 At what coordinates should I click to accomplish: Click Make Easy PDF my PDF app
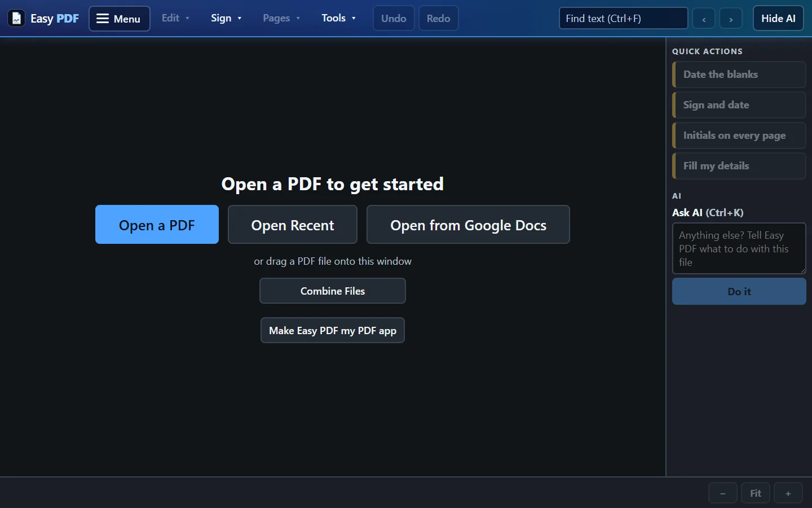(x=333, y=330)
